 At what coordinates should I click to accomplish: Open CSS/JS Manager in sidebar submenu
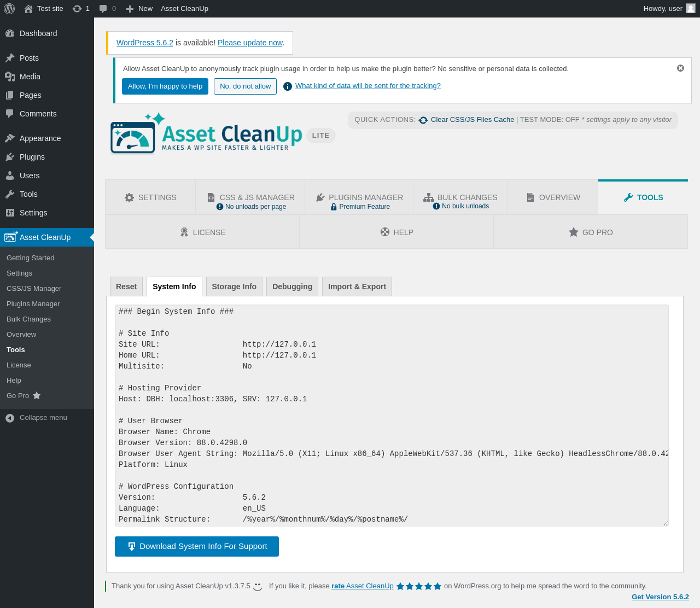34,289
